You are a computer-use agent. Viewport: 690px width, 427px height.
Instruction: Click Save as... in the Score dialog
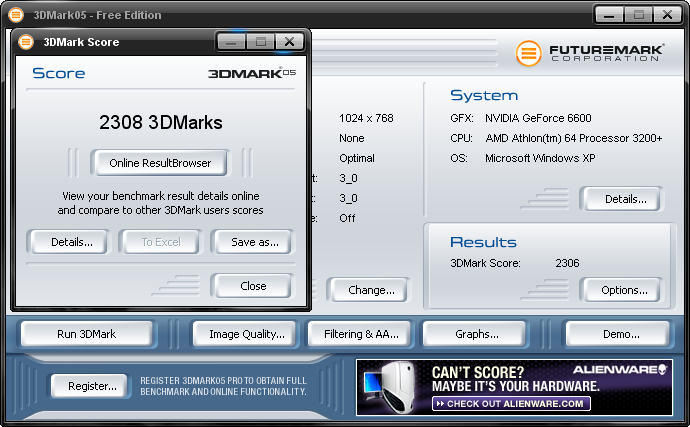tap(255, 242)
